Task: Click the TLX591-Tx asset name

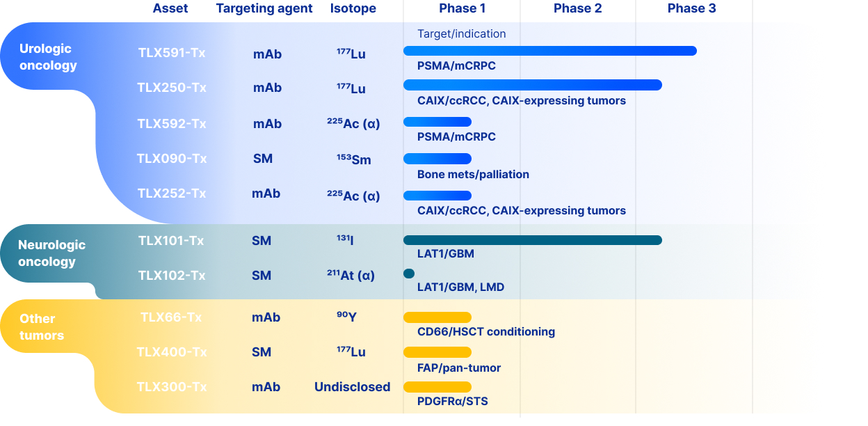Action: 171,53
